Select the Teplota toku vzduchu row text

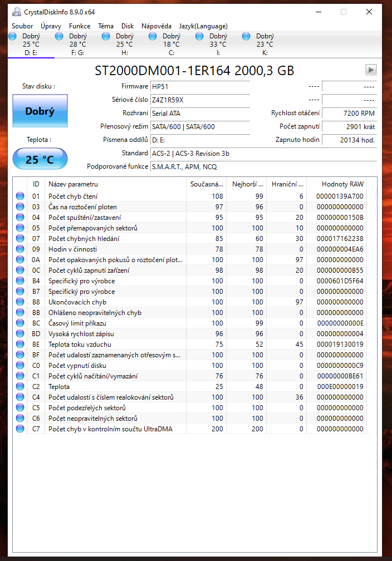click(x=80, y=344)
